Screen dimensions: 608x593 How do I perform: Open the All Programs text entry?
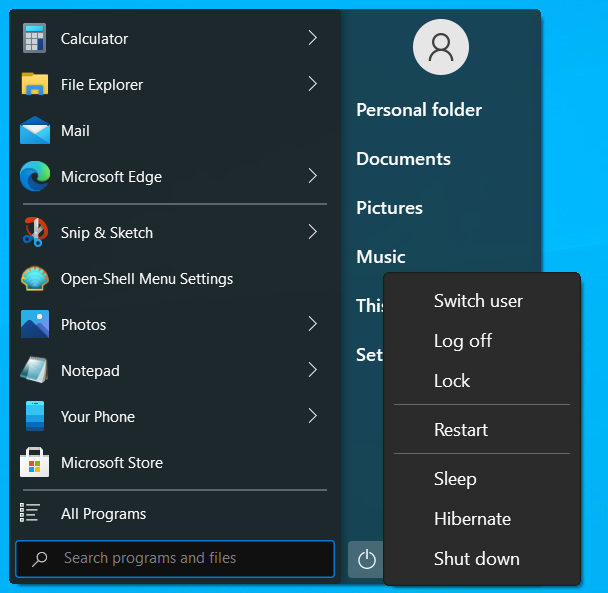click(104, 514)
